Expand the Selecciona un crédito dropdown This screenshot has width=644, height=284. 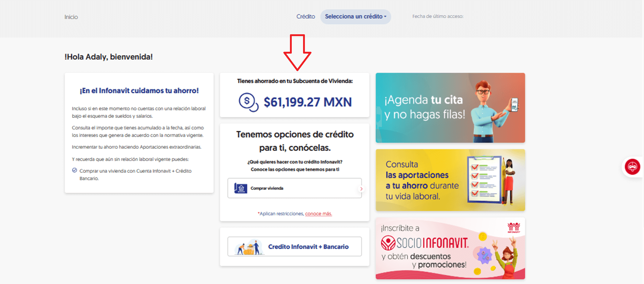coord(356,17)
